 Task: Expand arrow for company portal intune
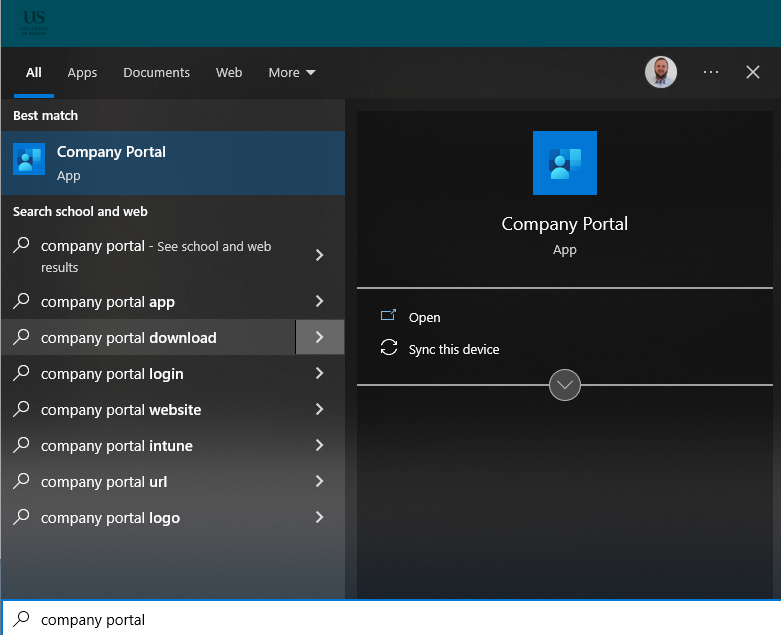[x=320, y=445]
